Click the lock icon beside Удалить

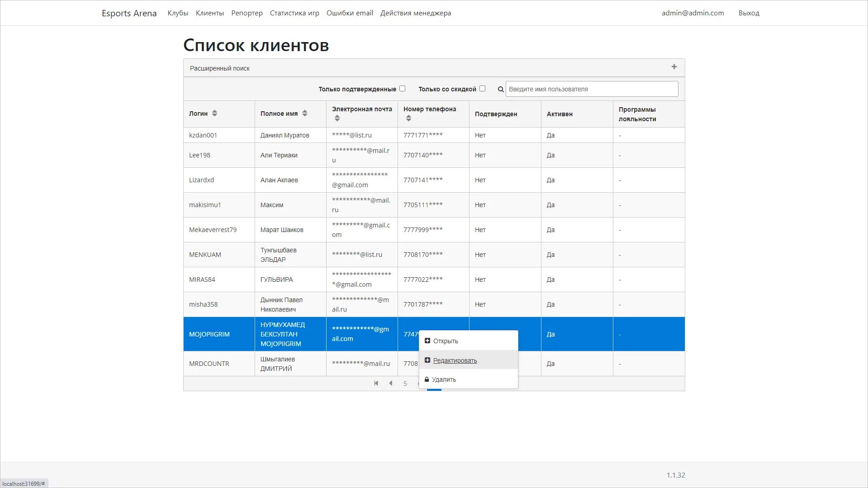click(x=426, y=379)
